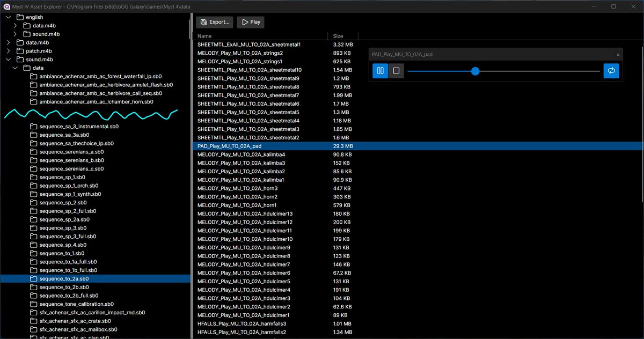Screen dimensions: 644x339
Task: Select ambiance_achenar_amb_ac_herbivore_call_seq.sb0
Action: (101, 93)
